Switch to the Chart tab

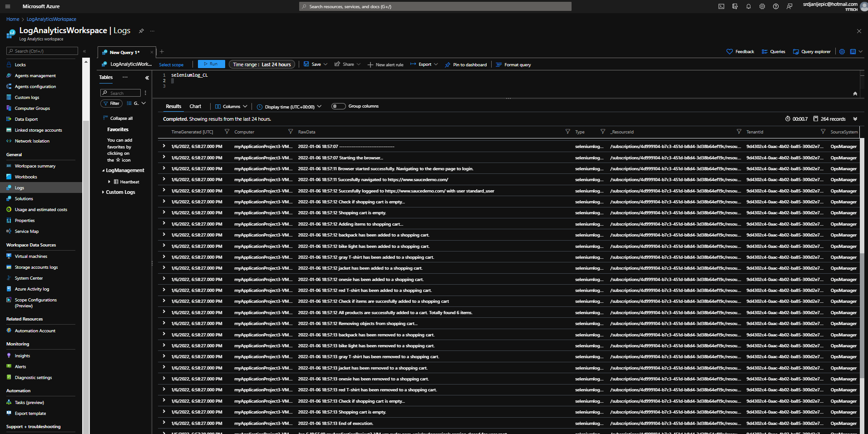point(195,106)
